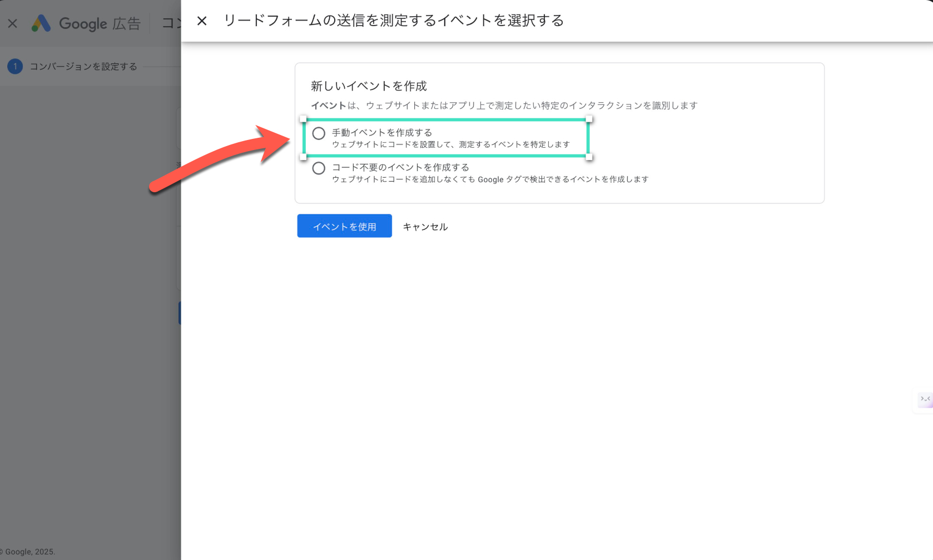Select the コンバージョンを設定する step label
This screenshot has height=560, width=933.
coord(83,67)
